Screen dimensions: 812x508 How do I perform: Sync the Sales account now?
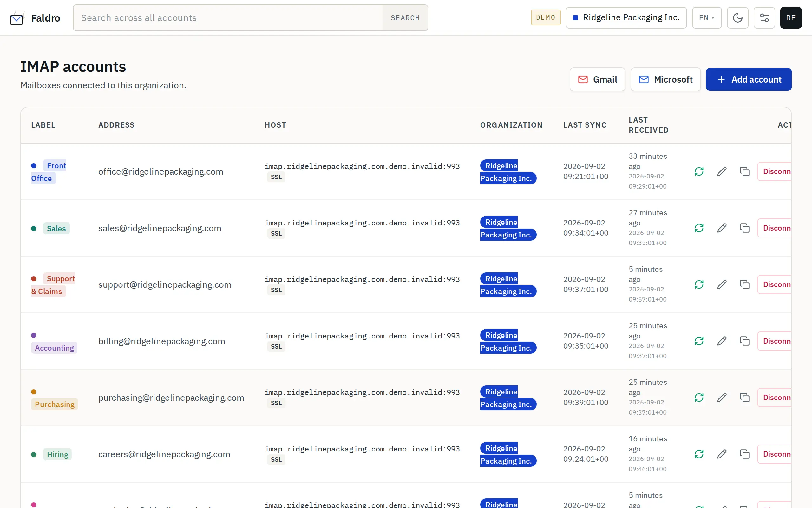pyautogui.click(x=699, y=228)
